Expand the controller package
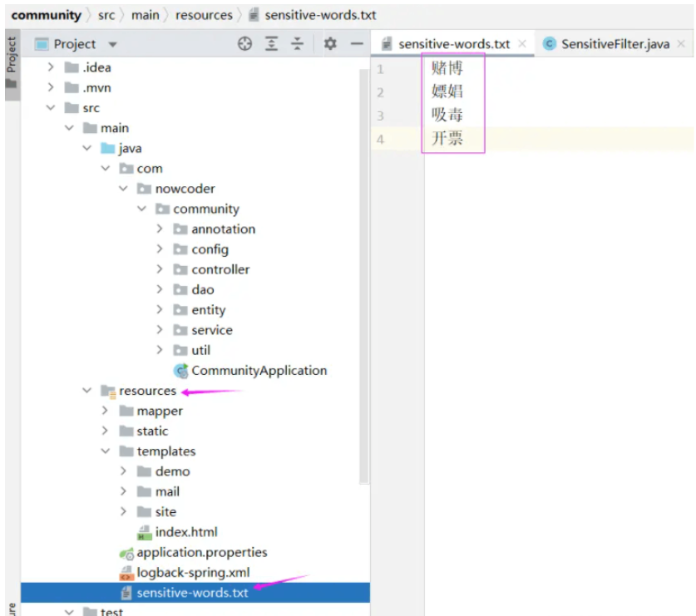The height and width of the screenshot is (616, 696). pyautogui.click(x=160, y=269)
